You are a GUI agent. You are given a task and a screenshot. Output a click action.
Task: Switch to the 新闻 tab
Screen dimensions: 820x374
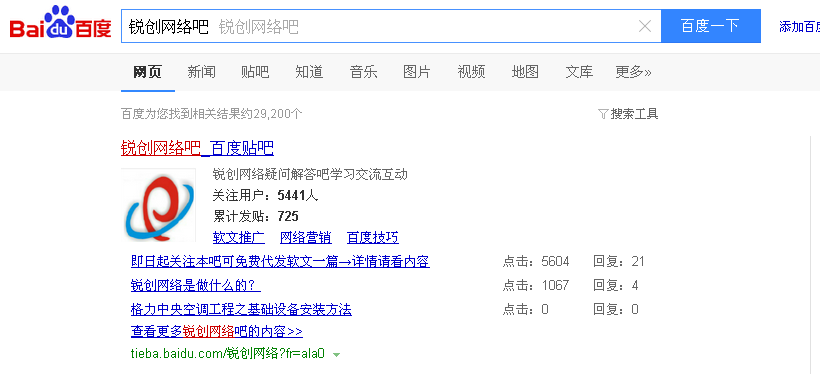click(201, 72)
